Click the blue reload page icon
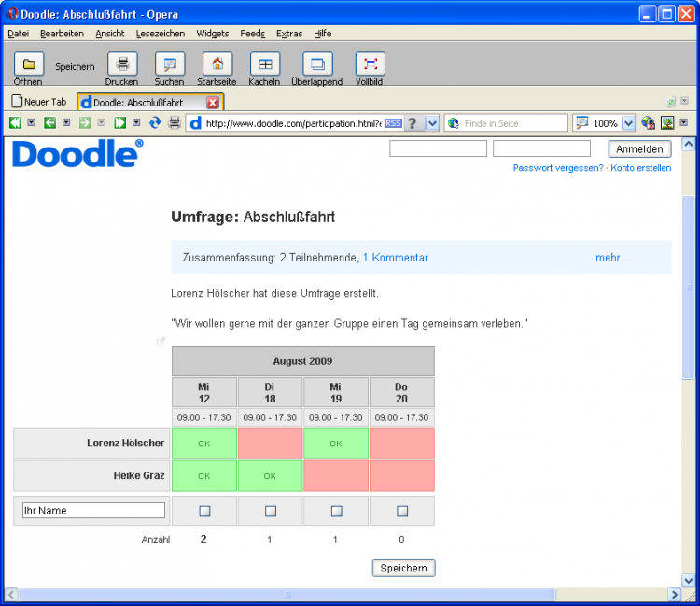This screenshot has width=700, height=606. point(155,123)
